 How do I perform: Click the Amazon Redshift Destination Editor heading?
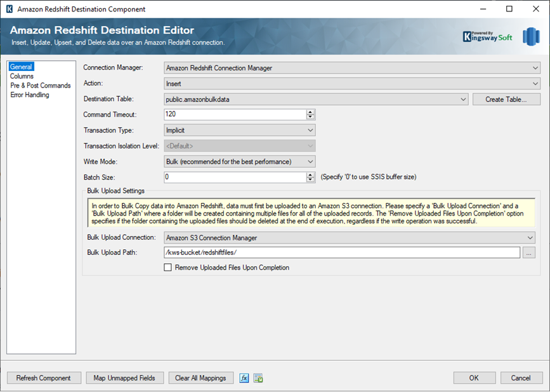coord(102,30)
